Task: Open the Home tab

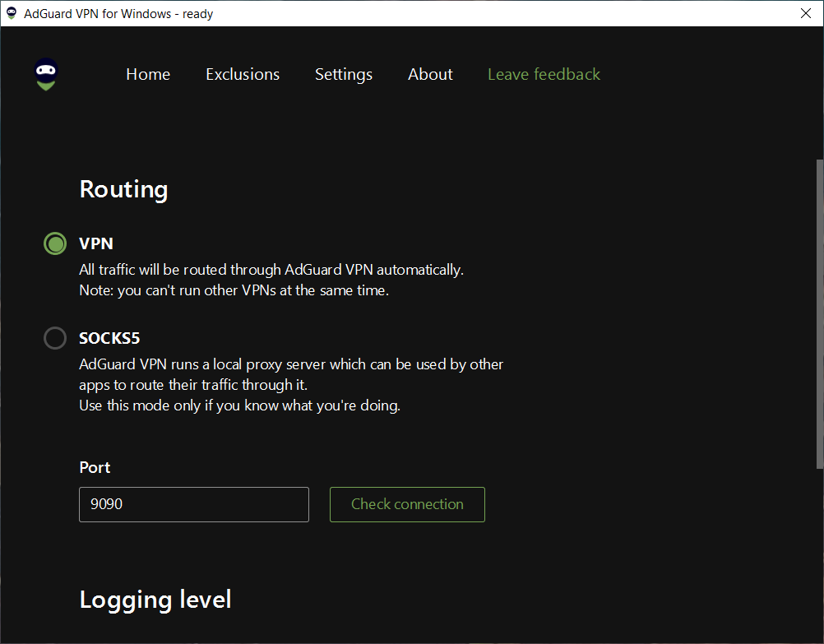Action: (x=148, y=74)
